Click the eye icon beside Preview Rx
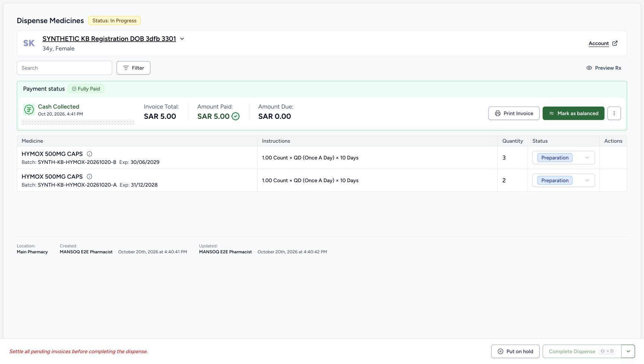The height and width of the screenshot is (364, 644). pyautogui.click(x=589, y=68)
